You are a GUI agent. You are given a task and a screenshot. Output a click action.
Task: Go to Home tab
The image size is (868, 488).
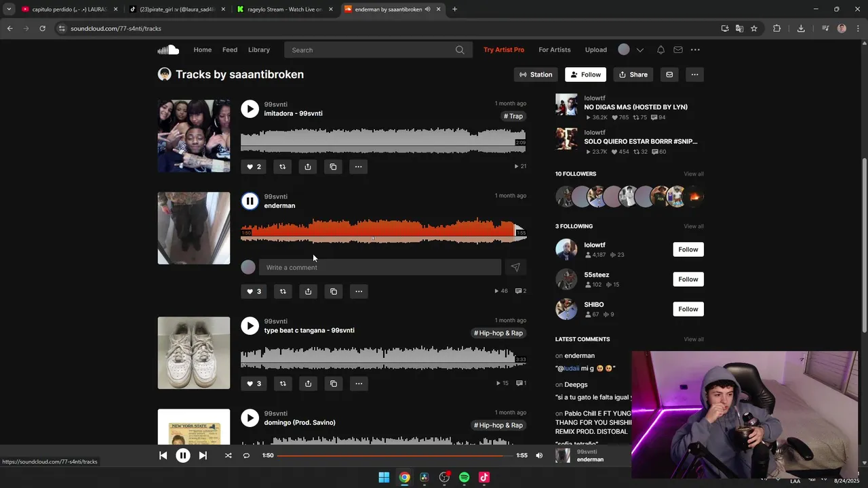202,49
